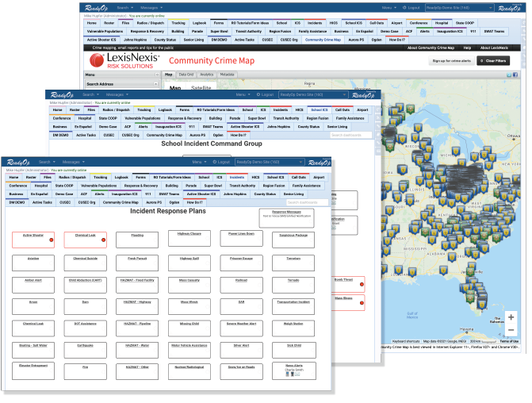Click the LexisNexis Risk Solutions logo

point(124,60)
